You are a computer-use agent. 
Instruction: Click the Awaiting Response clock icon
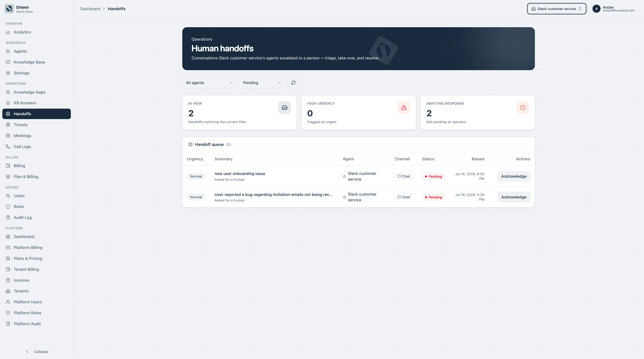click(523, 108)
